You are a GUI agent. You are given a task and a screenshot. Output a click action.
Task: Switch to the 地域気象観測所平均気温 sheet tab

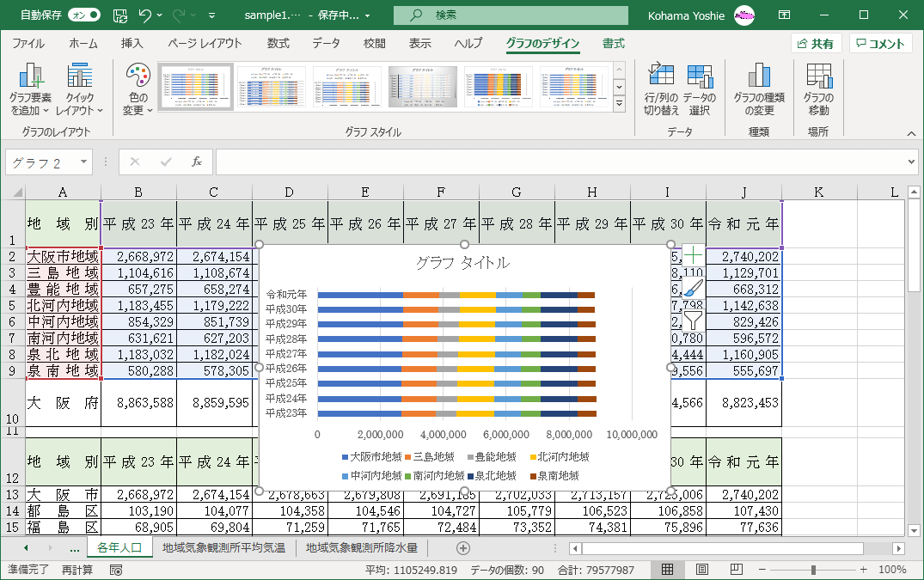click(223, 547)
